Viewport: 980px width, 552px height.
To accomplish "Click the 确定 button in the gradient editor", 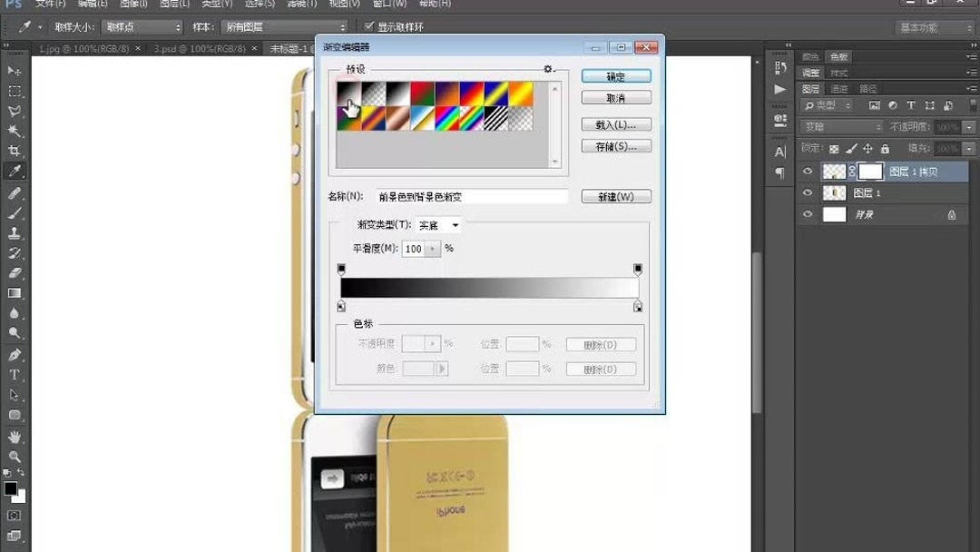I will 615,75.
